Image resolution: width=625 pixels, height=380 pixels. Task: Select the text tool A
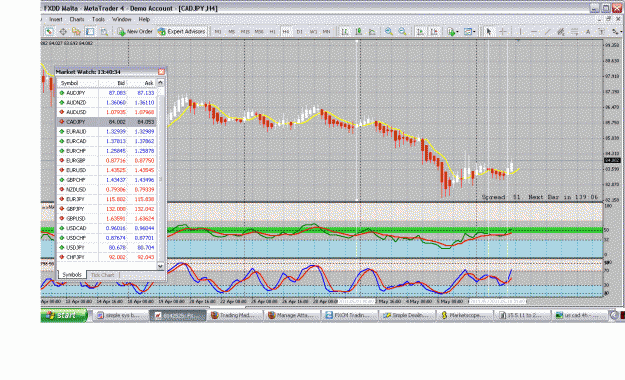coord(588,32)
